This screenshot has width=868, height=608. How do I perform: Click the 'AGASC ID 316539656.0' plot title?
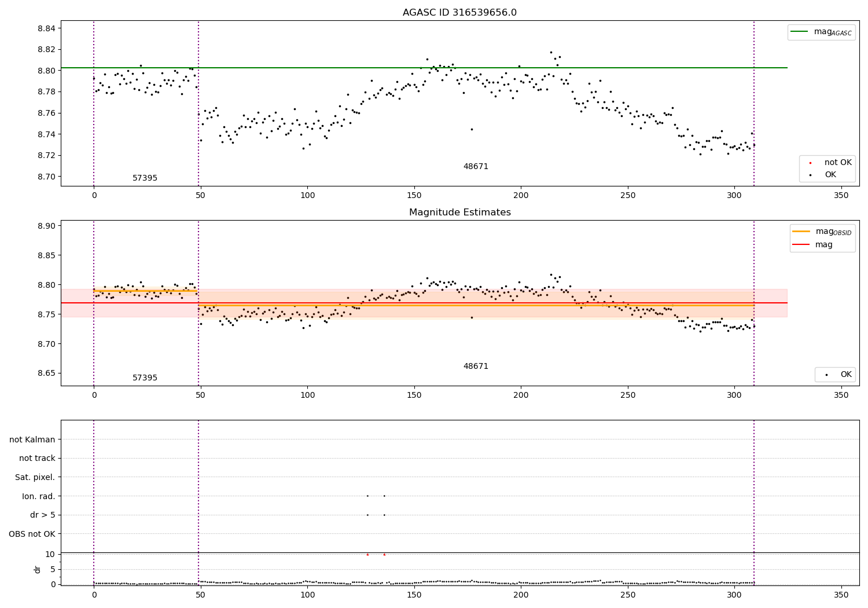pyautogui.click(x=460, y=13)
